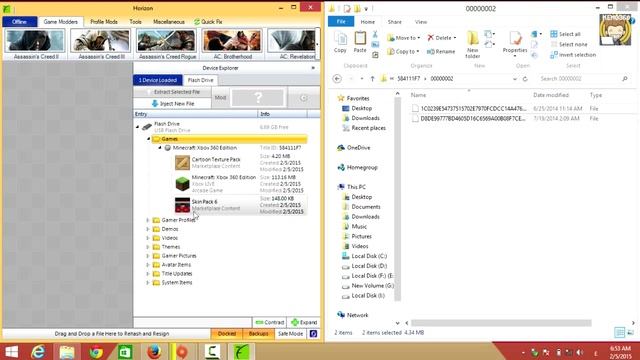Screen dimensions: 640x360
Task: Open the Copy to dropdown
Action: [403, 51]
